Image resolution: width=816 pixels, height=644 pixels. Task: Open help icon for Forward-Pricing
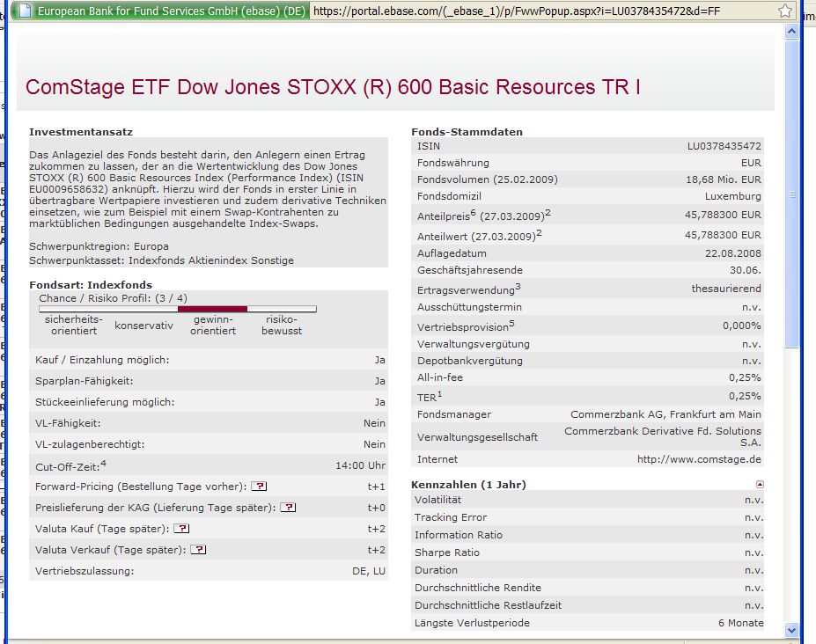pos(259,487)
